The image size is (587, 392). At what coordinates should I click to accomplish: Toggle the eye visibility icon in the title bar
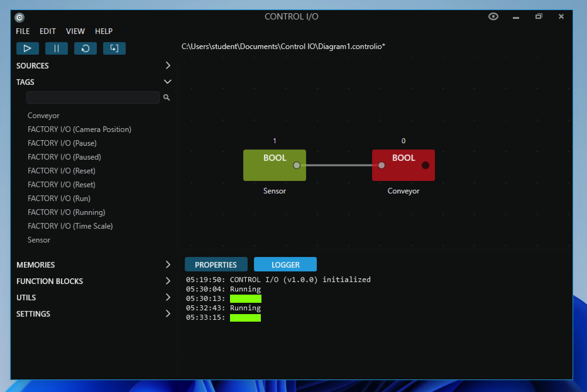(x=493, y=16)
